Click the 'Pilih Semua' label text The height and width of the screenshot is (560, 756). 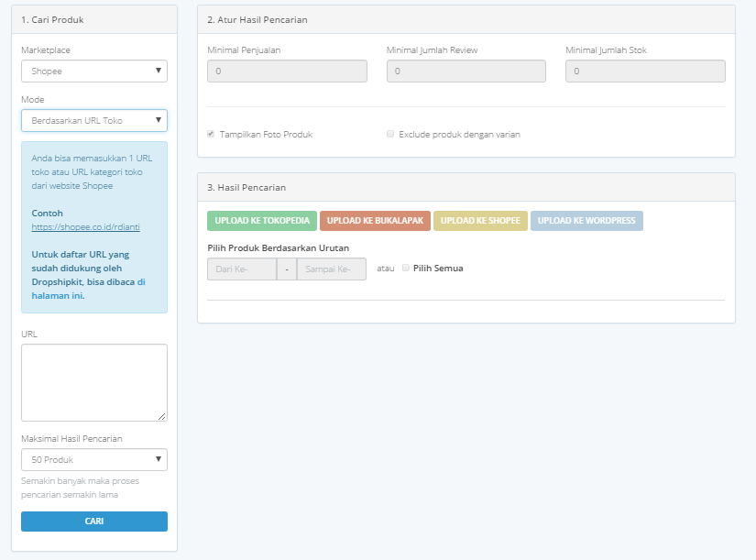(438, 269)
